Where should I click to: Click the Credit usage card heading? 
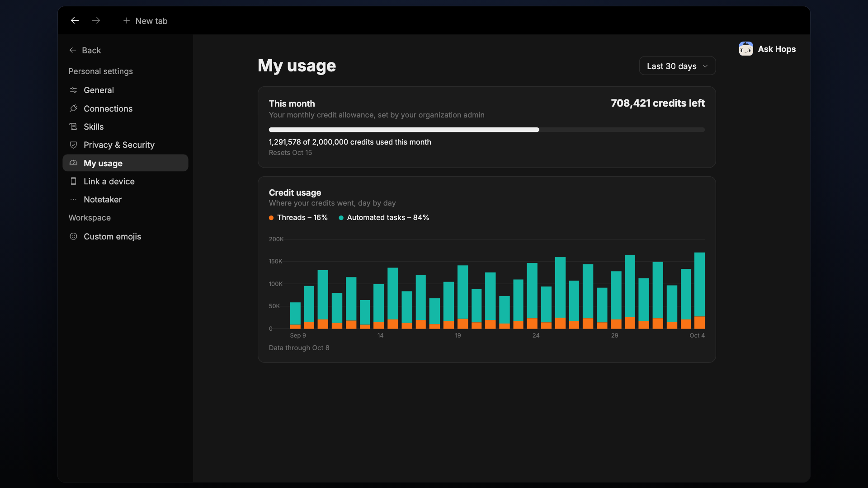click(x=295, y=192)
